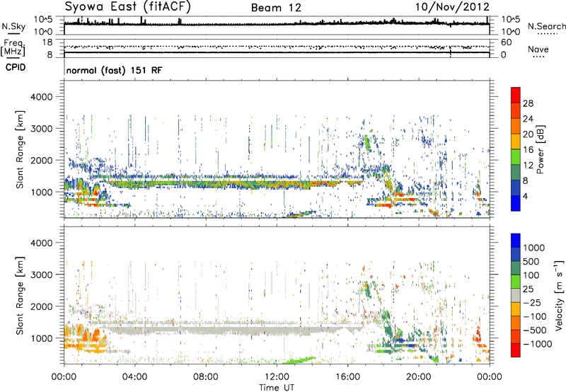Screen dimensions: 566x392
Task: Click the 'Time UT' axis title
Action: tap(277, 388)
